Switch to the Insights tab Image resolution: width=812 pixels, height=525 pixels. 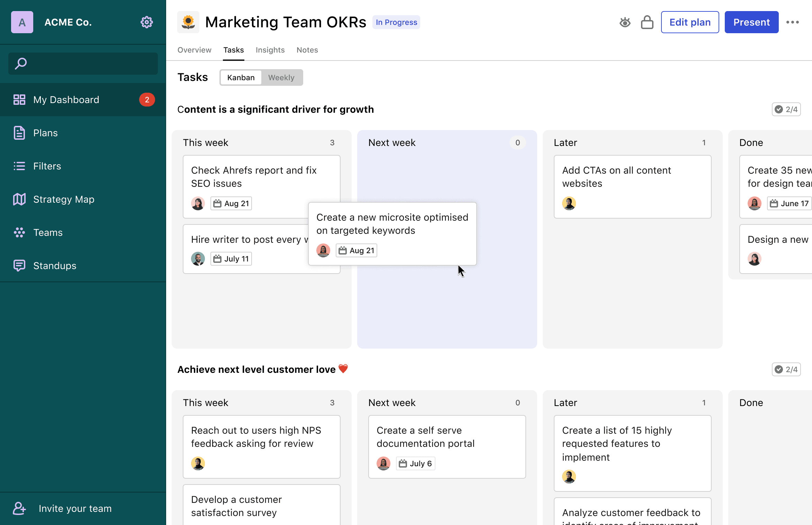[270, 50]
